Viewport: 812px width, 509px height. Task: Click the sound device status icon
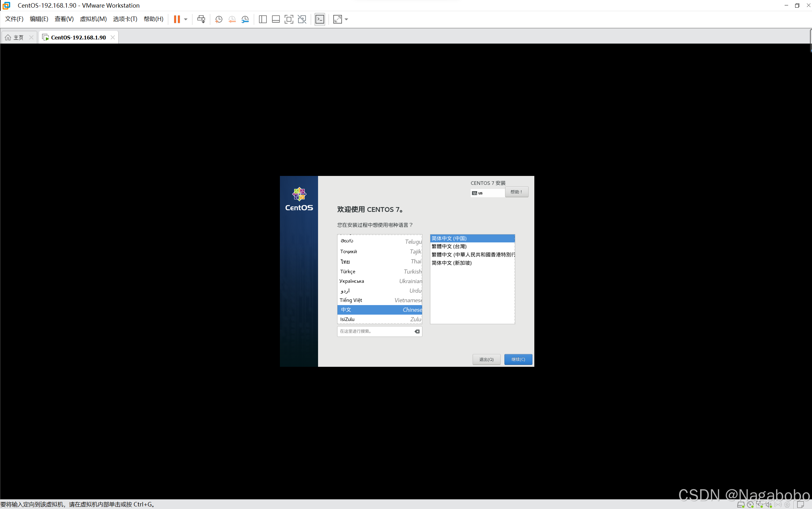[x=769, y=505]
